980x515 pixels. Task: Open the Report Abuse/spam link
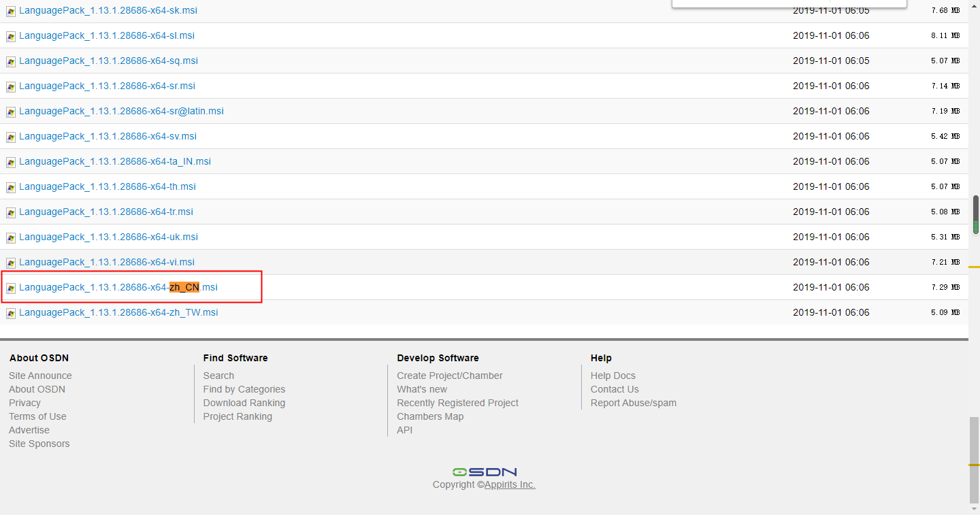[634, 403]
